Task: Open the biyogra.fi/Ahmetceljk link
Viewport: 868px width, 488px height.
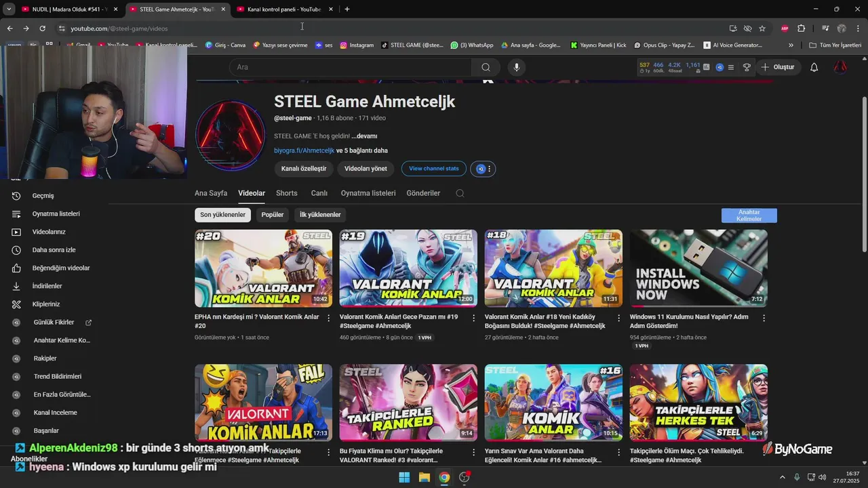Action: tap(304, 150)
